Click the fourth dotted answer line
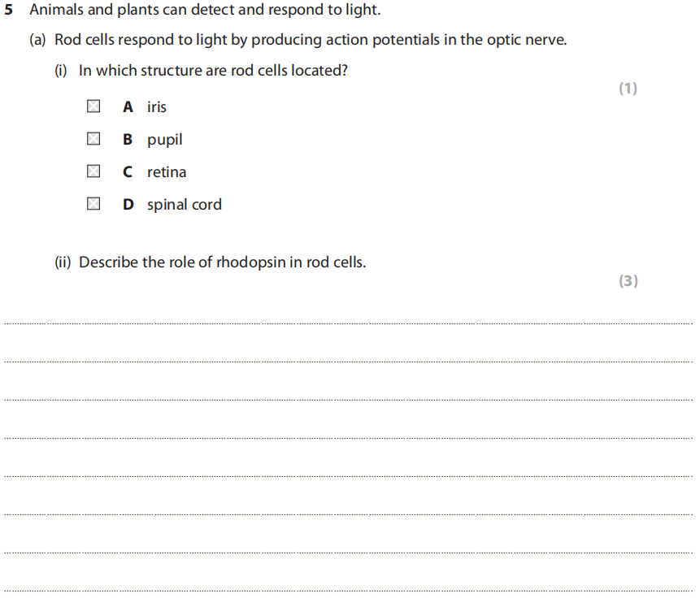This screenshot has height=598, width=700. pyautogui.click(x=348, y=438)
